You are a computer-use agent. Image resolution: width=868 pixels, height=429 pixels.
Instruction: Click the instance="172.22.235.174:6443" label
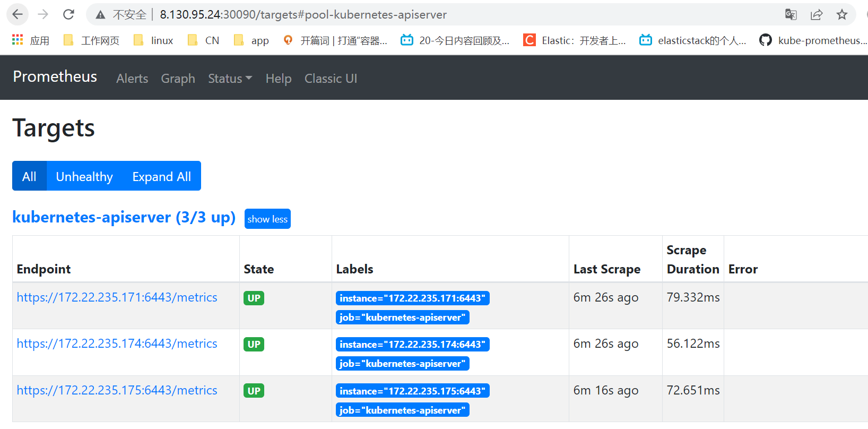tap(413, 344)
